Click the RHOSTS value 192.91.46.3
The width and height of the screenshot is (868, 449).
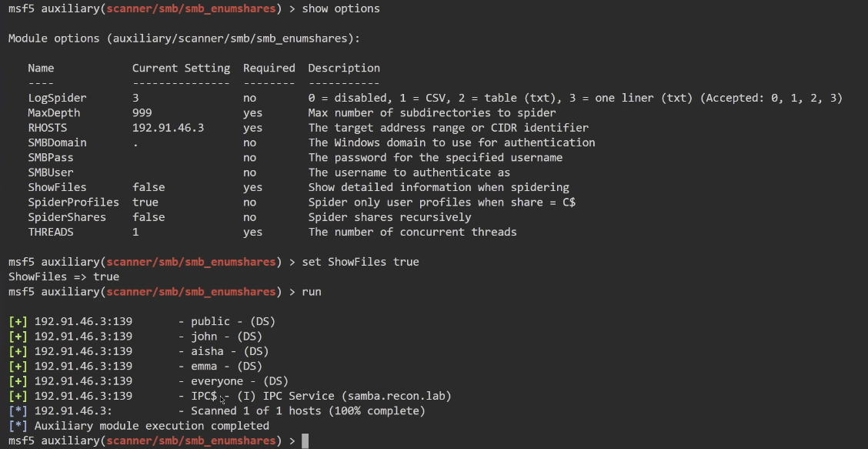click(168, 128)
